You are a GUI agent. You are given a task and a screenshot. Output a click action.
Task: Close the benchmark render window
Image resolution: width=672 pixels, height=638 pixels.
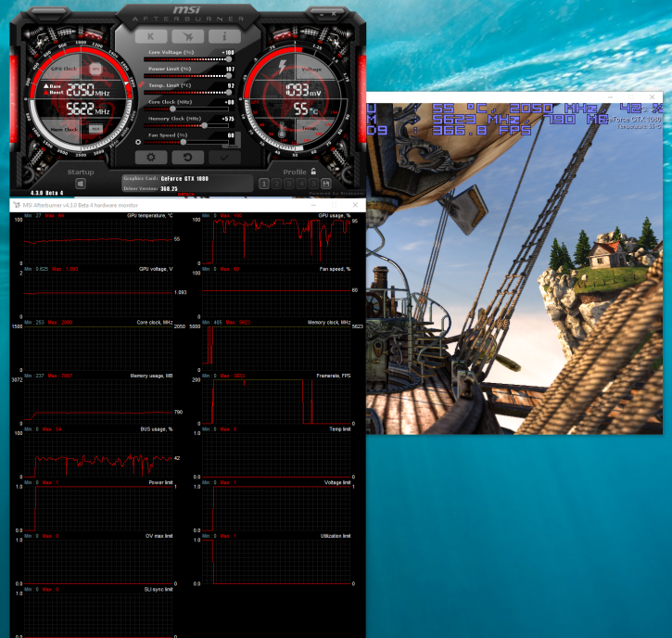click(652, 97)
